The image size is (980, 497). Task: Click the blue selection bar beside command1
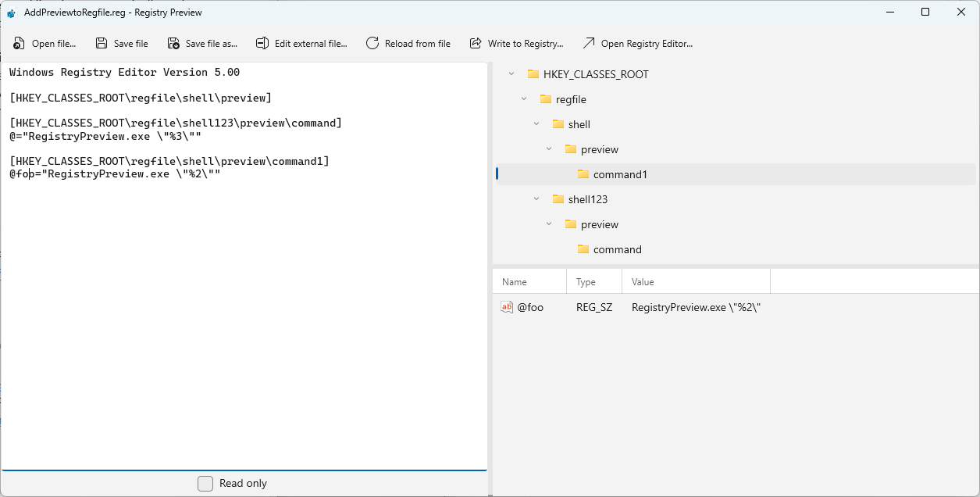pos(497,174)
